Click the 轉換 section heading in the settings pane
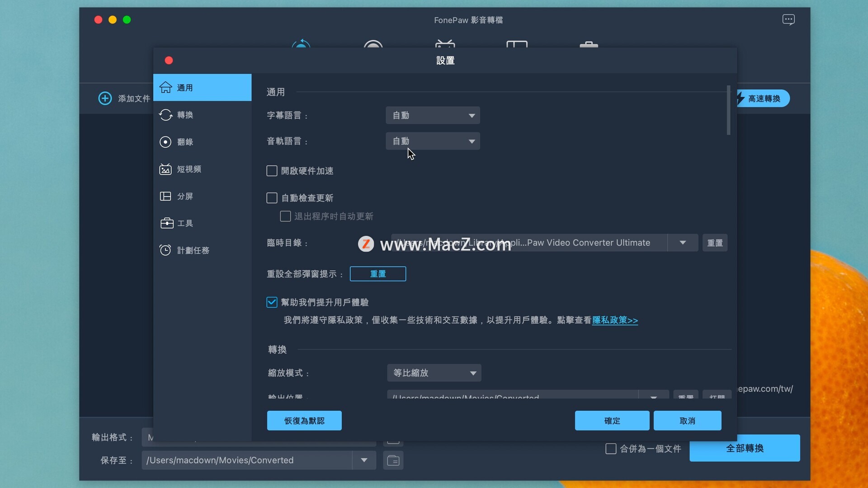The width and height of the screenshot is (868, 488). 277,349
